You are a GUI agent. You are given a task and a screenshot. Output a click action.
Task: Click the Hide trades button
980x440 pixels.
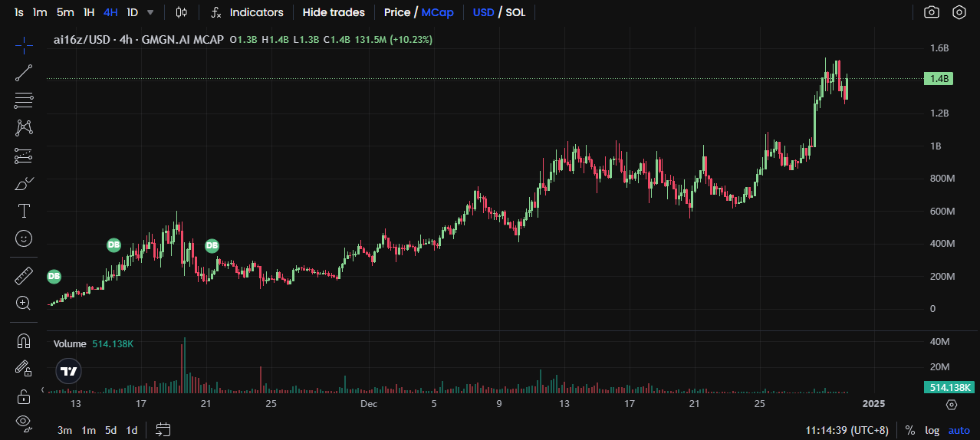tap(334, 12)
